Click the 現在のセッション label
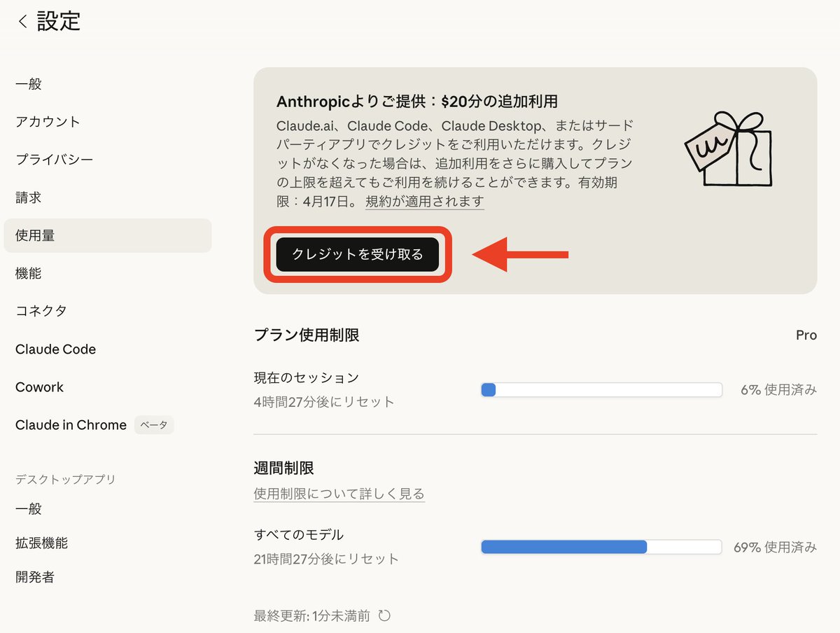The image size is (840, 633). (x=306, y=377)
